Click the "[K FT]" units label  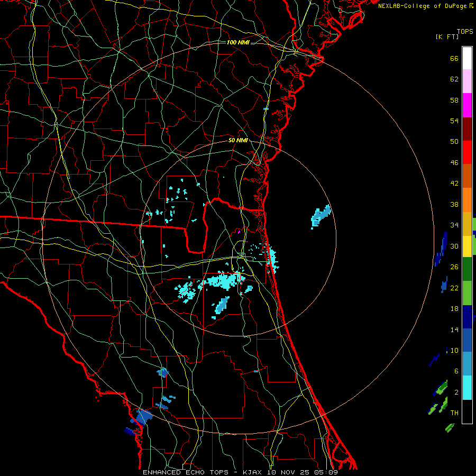click(447, 36)
